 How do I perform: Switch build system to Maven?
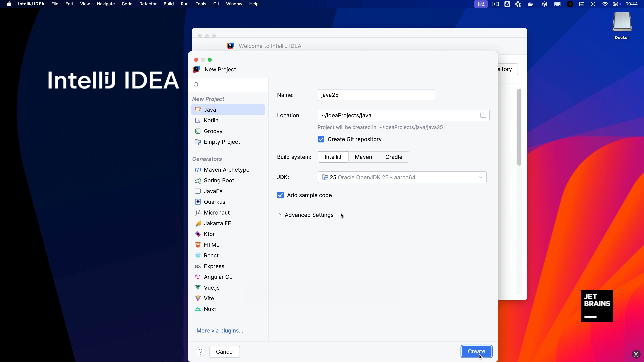tap(363, 157)
